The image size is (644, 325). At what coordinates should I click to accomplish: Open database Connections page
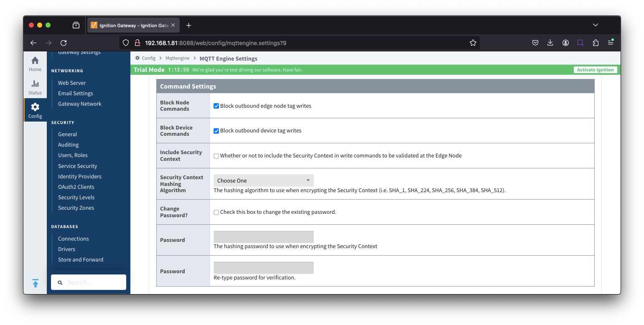click(74, 239)
